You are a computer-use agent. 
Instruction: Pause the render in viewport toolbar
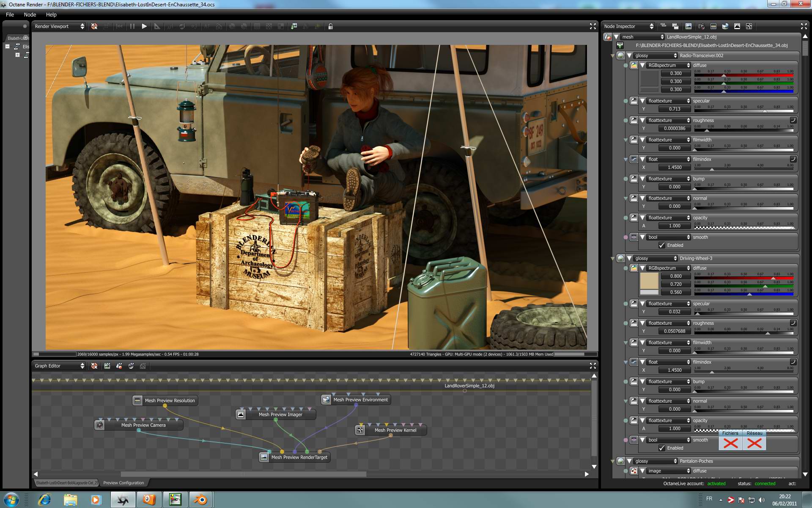pos(132,26)
